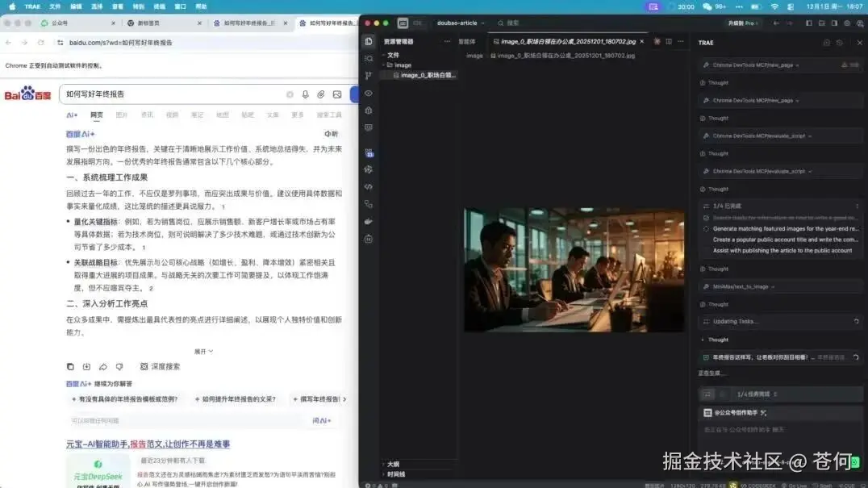Image resolution: width=868 pixels, height=488 pixels.
Task: Toggle the right sidebar layout icon in TRAE
Action: click(x=834, y=23)
